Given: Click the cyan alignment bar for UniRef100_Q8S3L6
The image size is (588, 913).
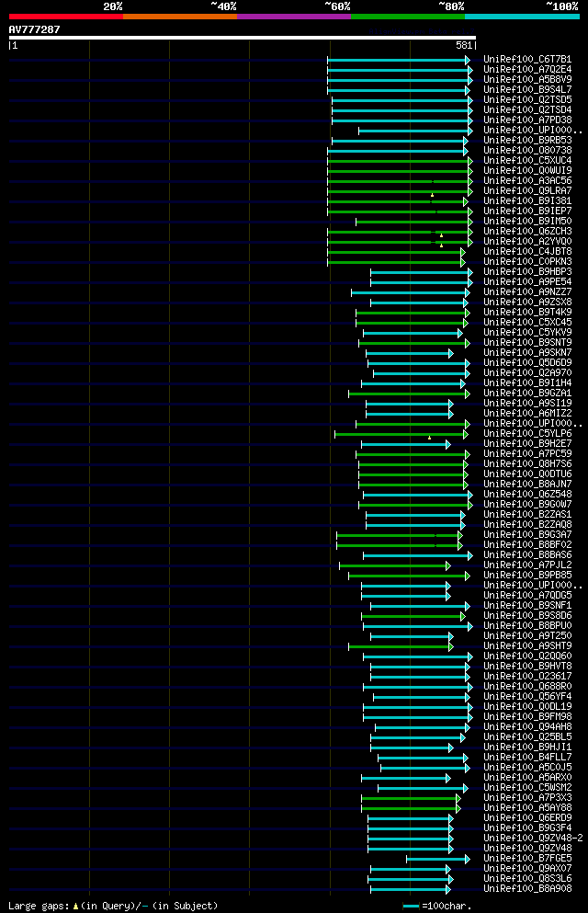Looking at the screenshot, I should click(x=411, y=879).
